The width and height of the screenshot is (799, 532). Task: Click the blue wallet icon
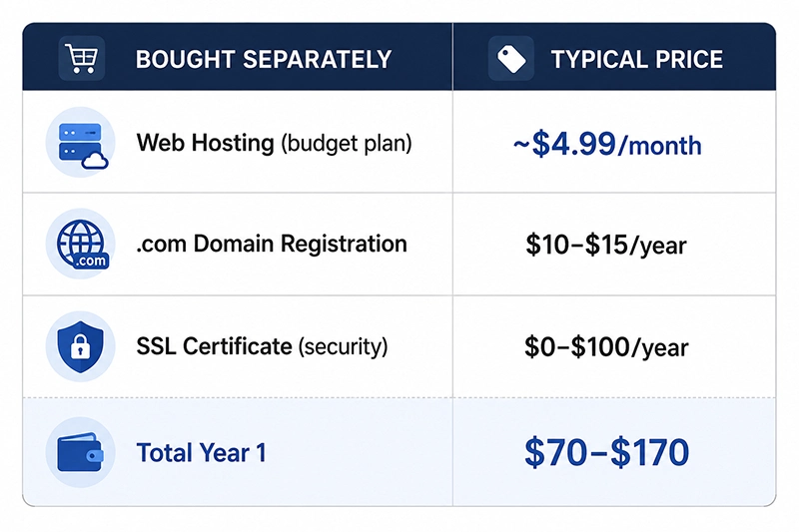tap(81, 452)
